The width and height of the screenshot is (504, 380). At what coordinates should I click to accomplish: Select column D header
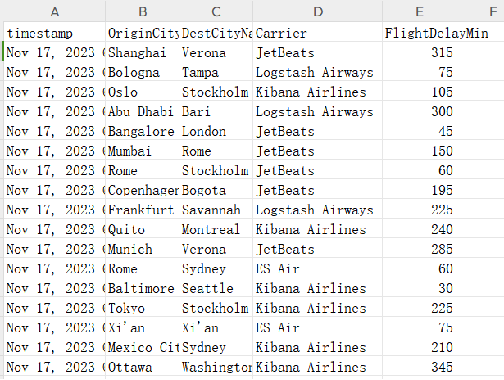coord(318,12)
